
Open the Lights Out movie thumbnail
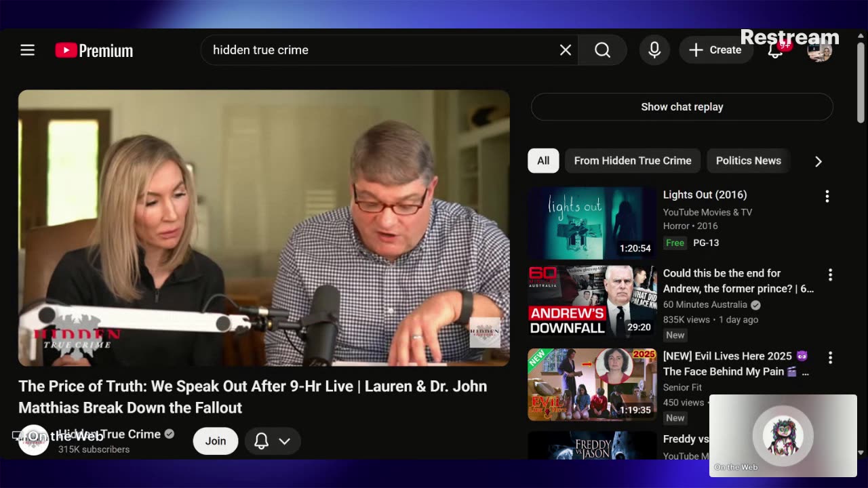coord(592,223)
